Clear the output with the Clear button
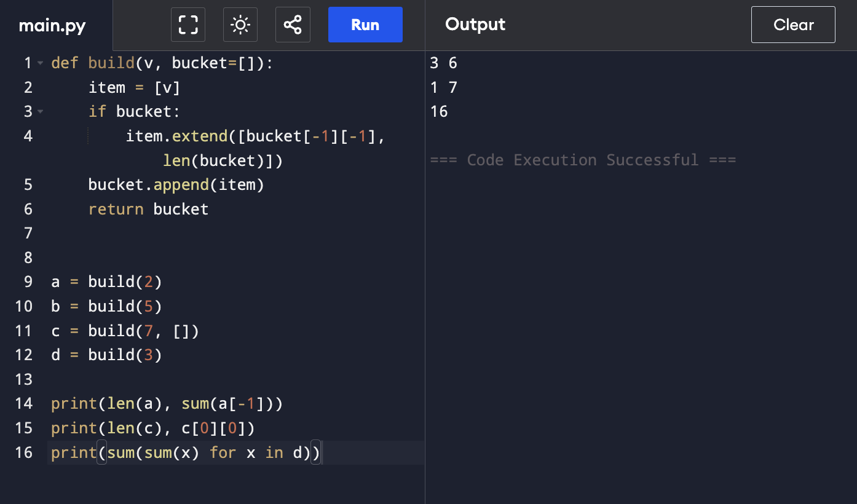This screenshot has height=504, width=857. pyautogui.click(x=793, y=25)
